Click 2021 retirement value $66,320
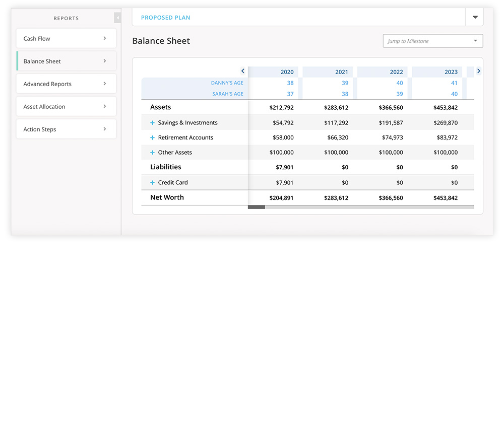Viewport: 504px width, 428px height. (338, 137)
